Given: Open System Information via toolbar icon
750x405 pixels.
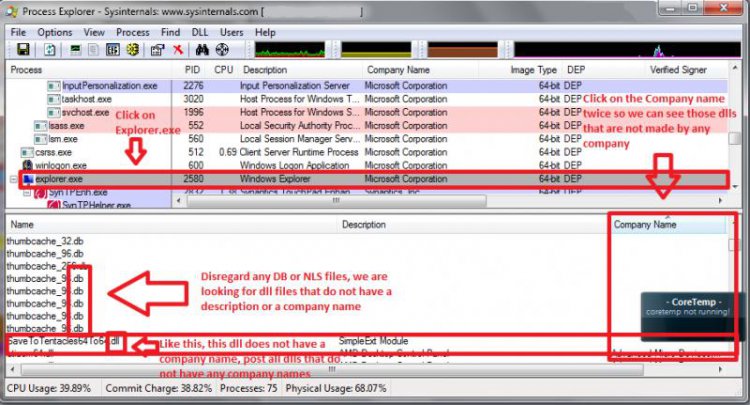Looking at the screenshot, I should 75,49.
